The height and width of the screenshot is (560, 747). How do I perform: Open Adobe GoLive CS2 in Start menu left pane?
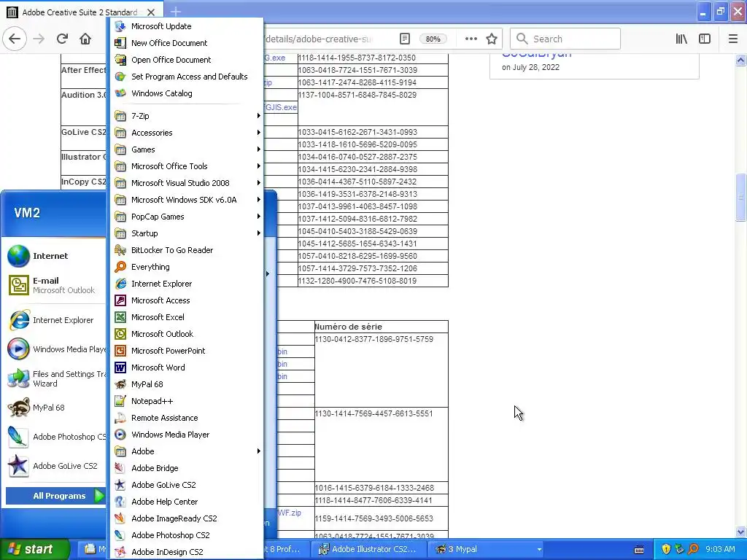[x=55, y=466]
